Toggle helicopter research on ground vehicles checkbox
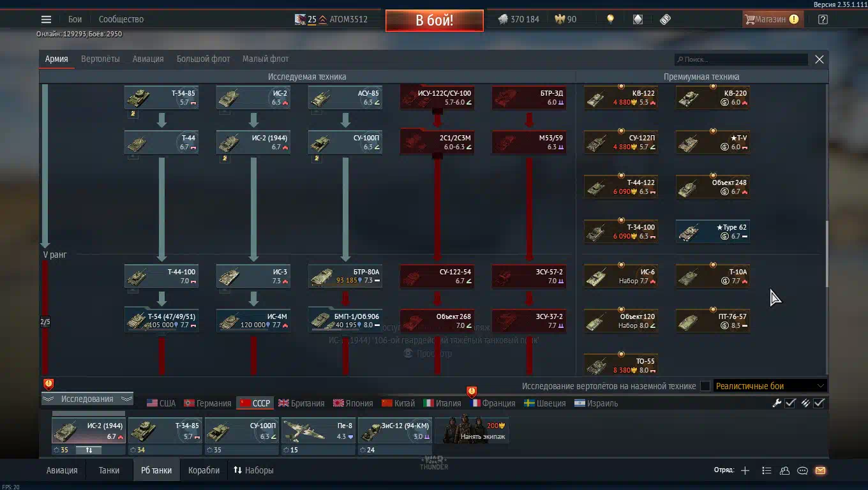This screenshot has width=868, height=490. click(x=705, y=385)
